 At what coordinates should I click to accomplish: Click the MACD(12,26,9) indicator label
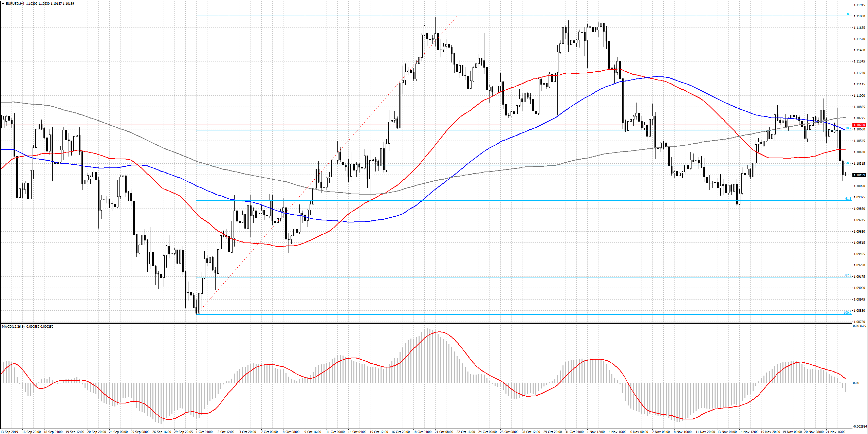click(x=13, y=326)
